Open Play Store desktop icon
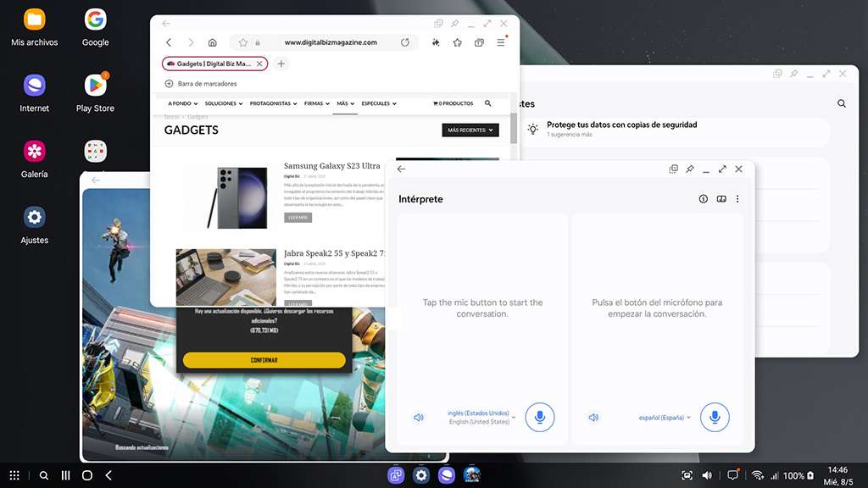This screenshot has height=488, width=868. [95, 86]
